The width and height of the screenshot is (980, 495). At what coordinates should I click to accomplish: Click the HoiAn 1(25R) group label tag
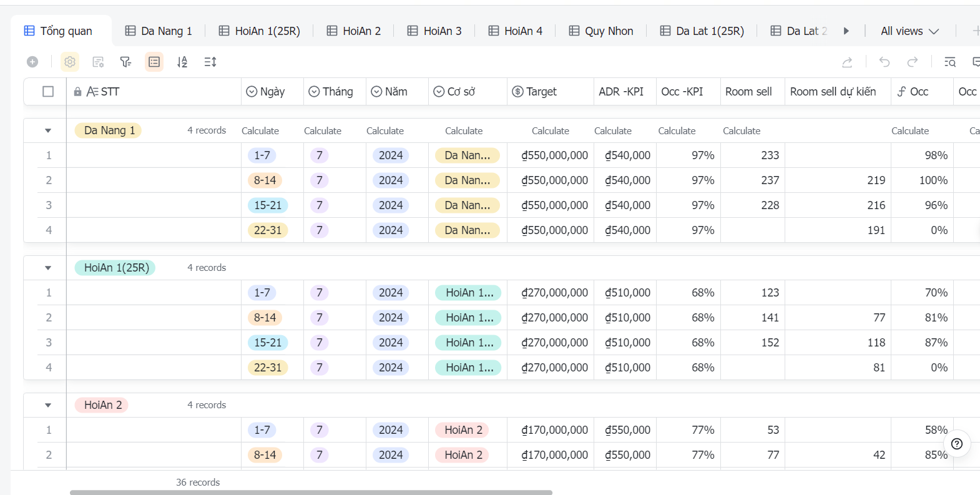(115, 268)
